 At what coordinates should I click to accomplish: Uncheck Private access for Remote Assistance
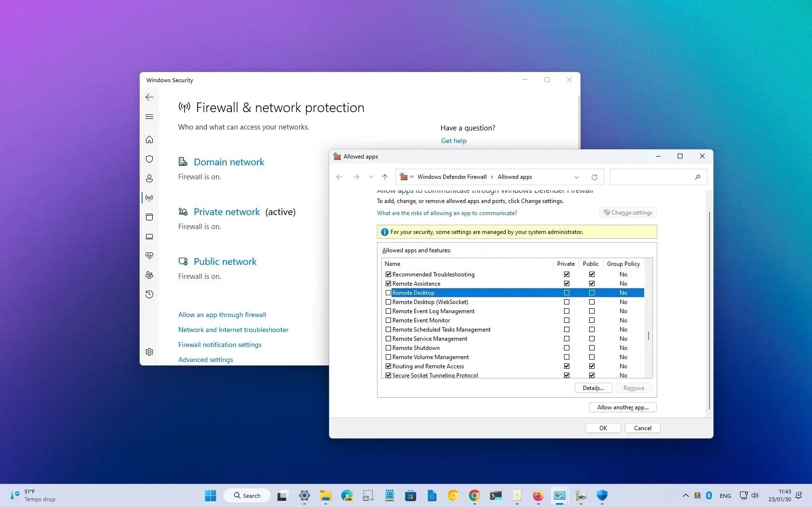[x=566, y=284]
